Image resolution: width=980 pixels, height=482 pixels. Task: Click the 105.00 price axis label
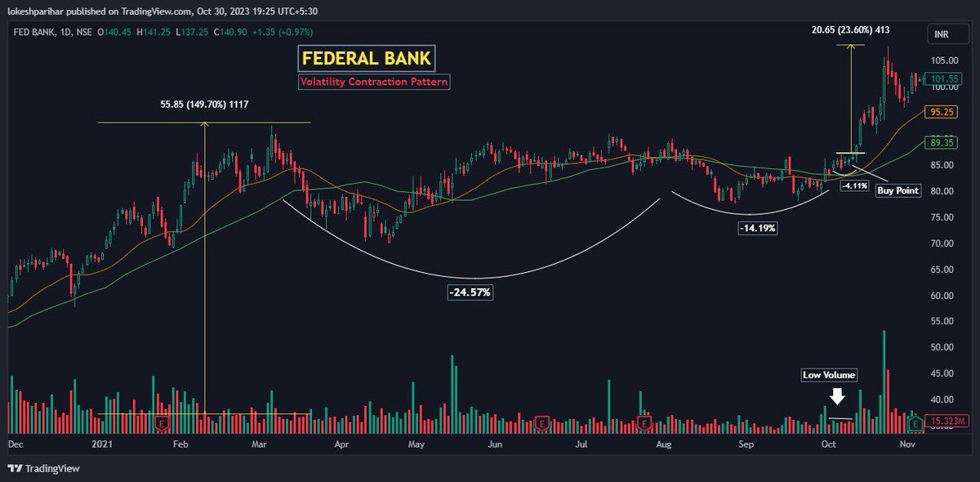[x=945, y=60]
